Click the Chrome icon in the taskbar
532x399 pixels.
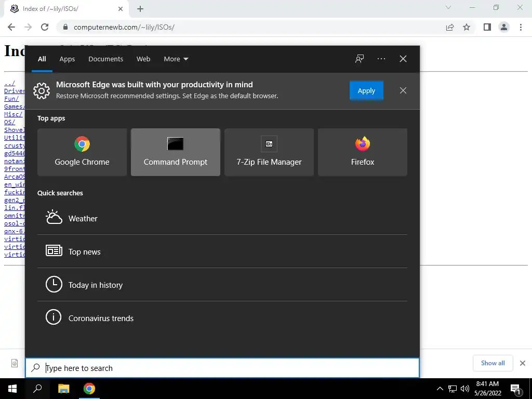(89, 389)
